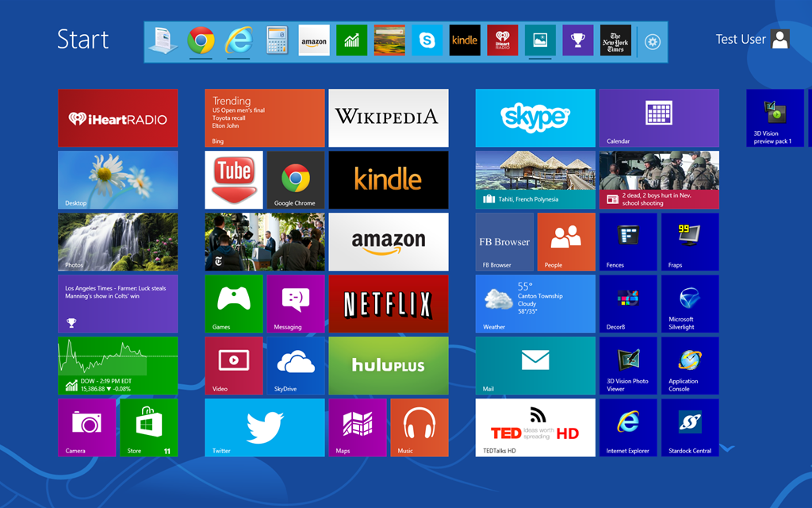812x508 pixels.
Task: Open the People tile
Action: 566,242
